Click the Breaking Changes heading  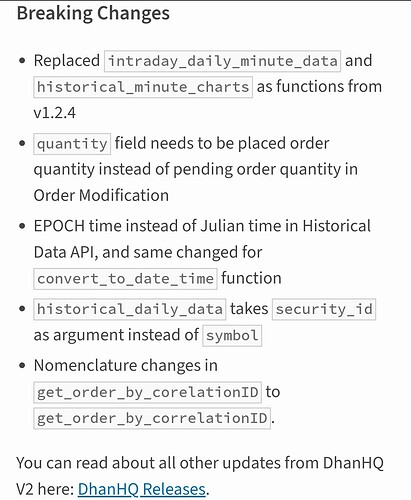93,13
